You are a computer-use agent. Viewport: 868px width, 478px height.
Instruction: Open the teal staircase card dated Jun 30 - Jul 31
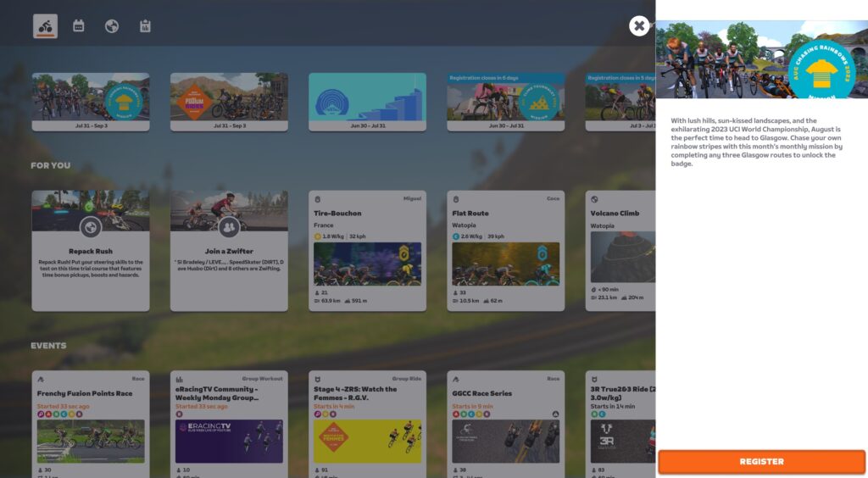click(368, 102)
